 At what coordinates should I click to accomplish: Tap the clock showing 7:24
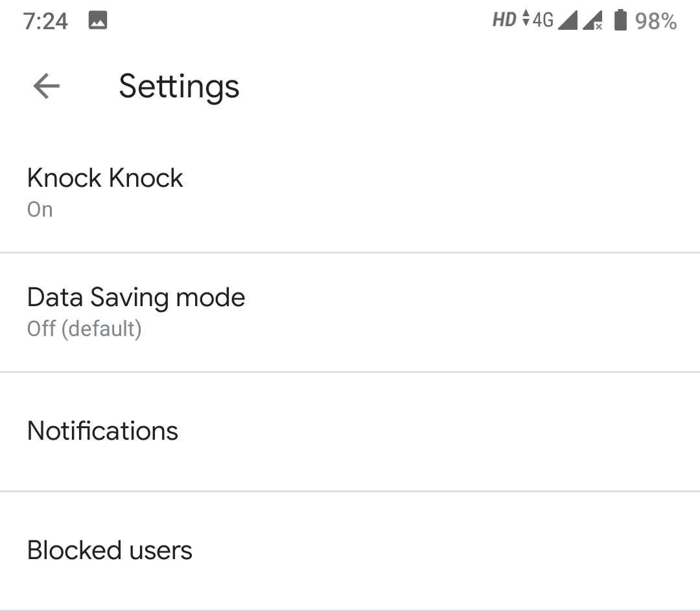click(x=46, y=20)
